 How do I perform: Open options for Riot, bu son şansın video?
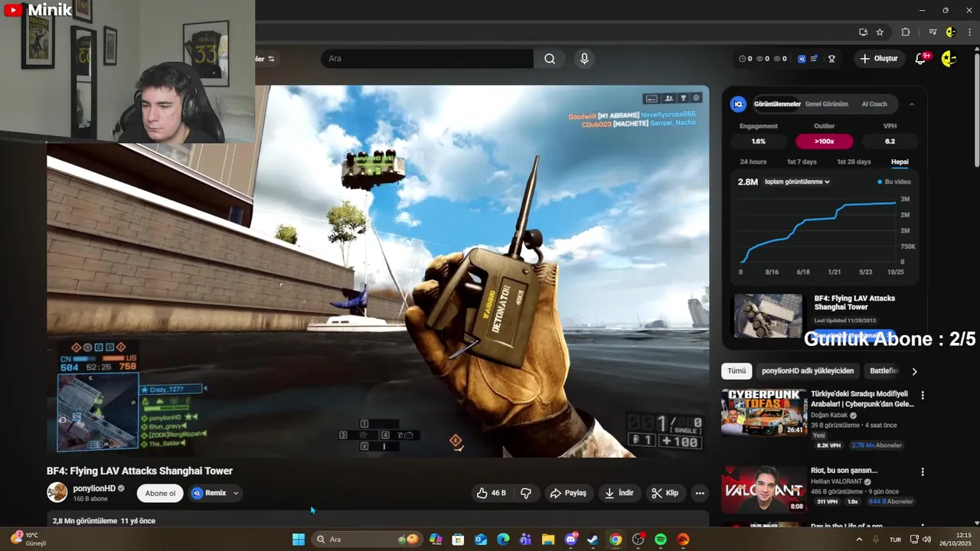click(x=923, y=472)
